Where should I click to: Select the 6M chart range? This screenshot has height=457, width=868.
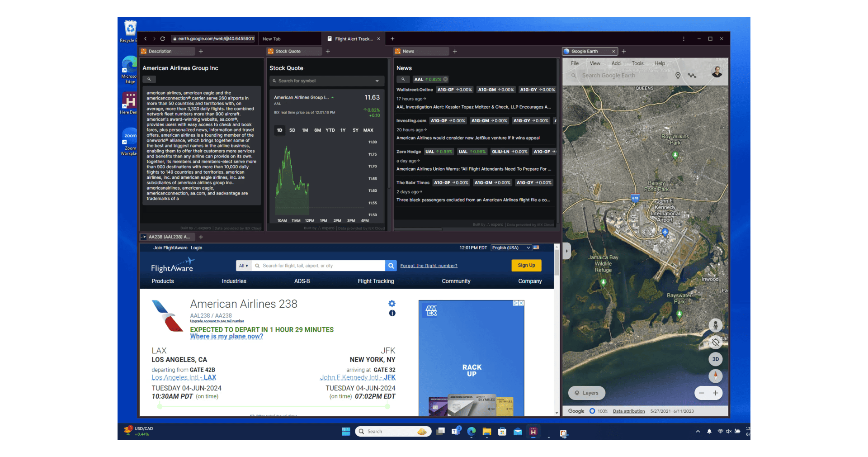(317, 130)
